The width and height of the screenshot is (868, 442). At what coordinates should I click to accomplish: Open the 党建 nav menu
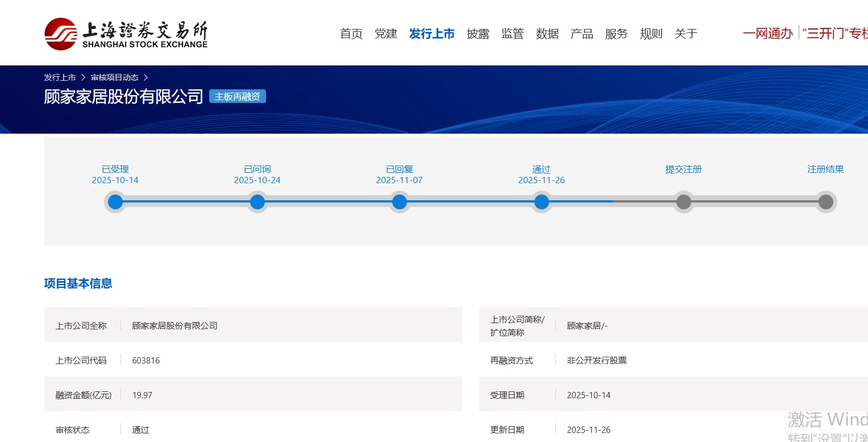(x=386, y=34)
